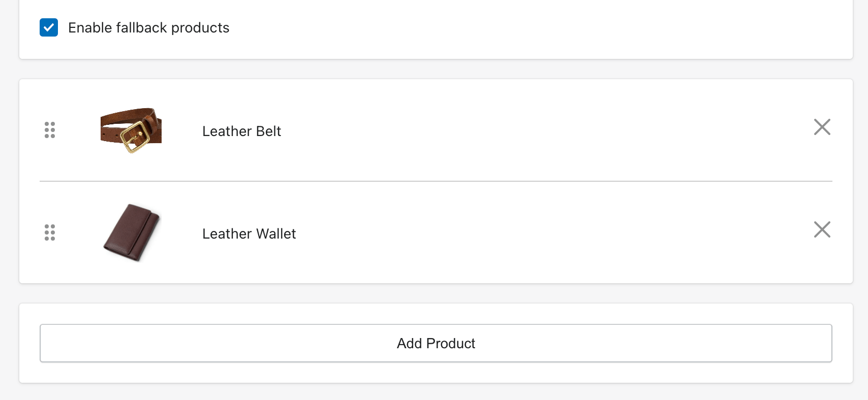Add another fallback product to the list

(436, 343)
